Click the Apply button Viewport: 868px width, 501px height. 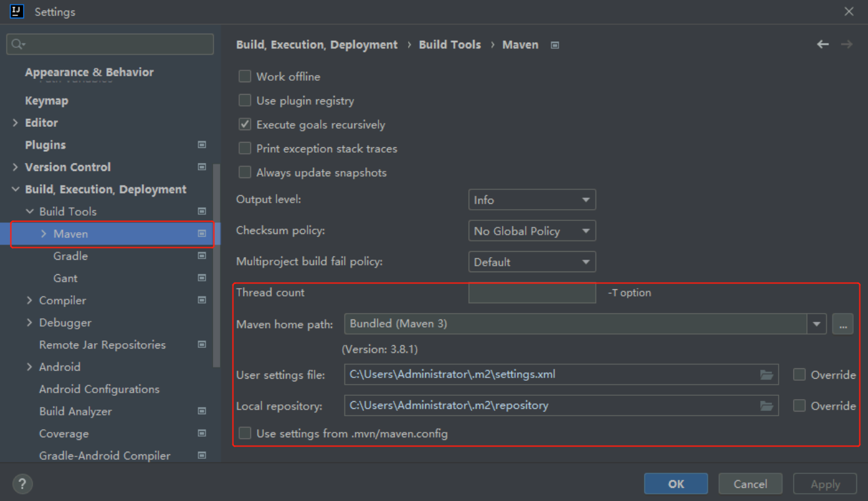(x=825, y=484)
